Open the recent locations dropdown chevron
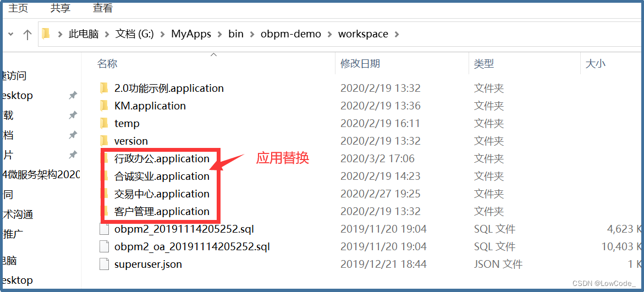 coord(10,34)
